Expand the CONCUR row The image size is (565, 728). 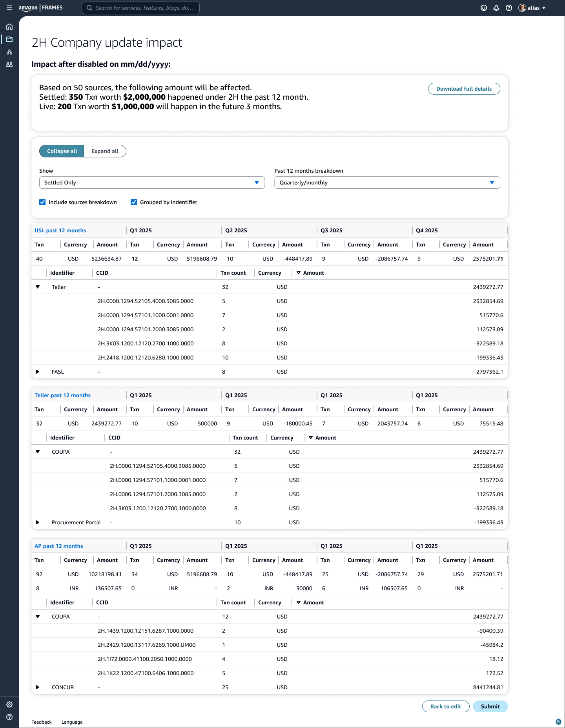38,687
